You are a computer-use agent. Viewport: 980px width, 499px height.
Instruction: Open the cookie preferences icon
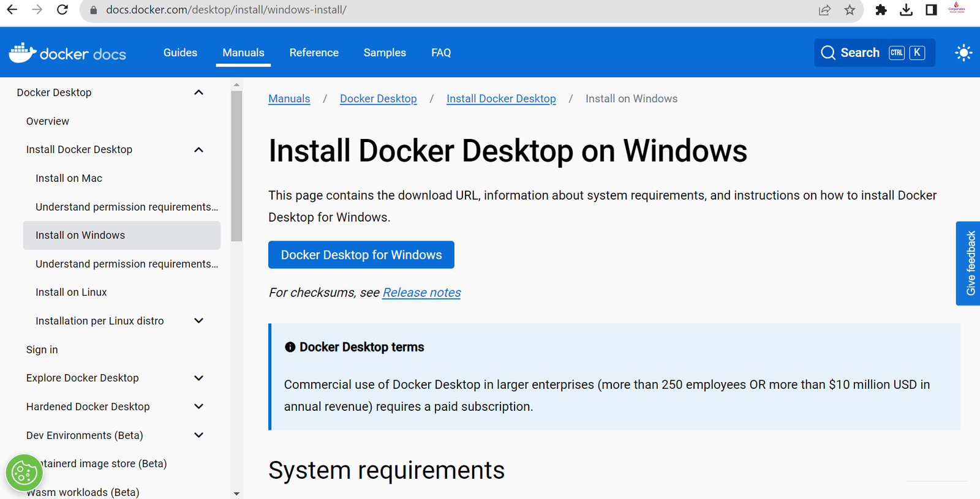24,473
